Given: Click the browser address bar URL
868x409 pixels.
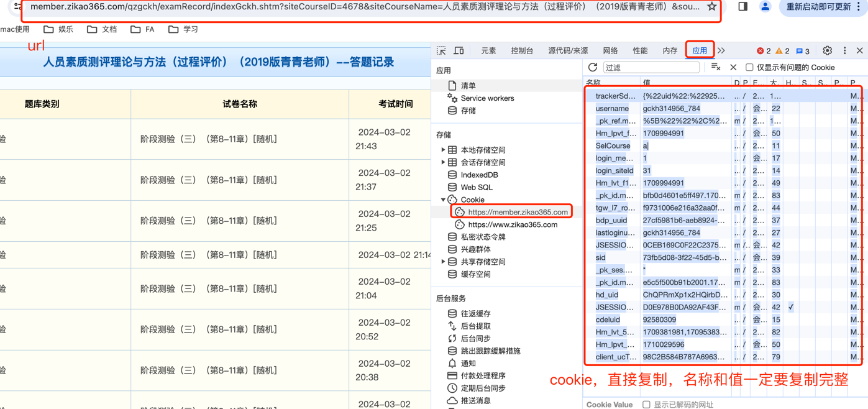Looking at the screenshot, I should pos(365,7).
